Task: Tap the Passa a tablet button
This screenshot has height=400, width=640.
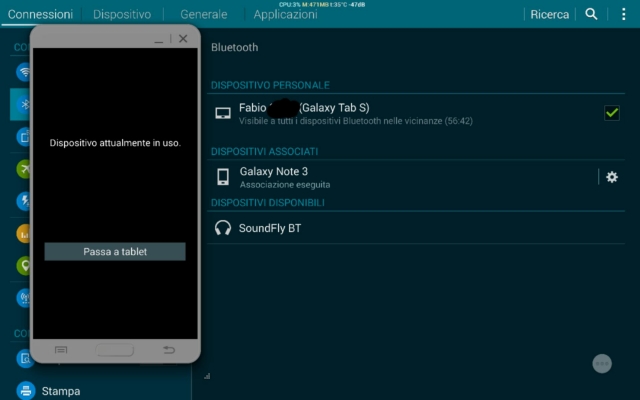Action: [x=115, y=251]
